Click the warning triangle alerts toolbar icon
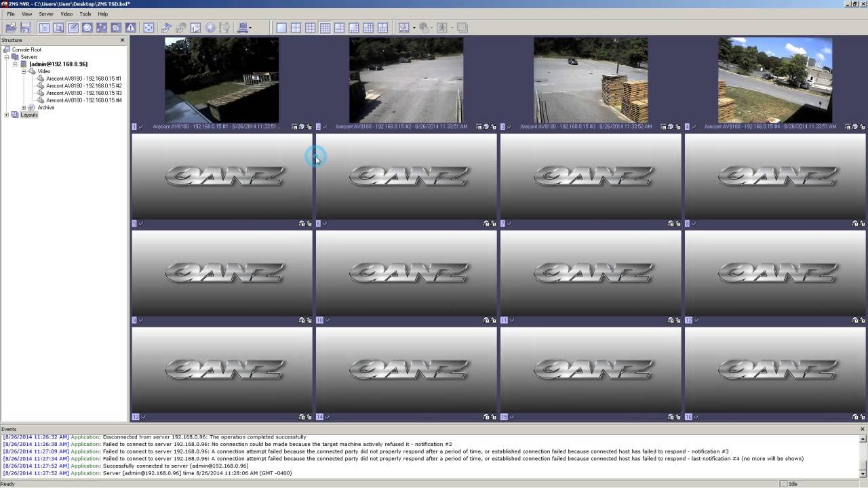Viewport: 868px width, 488px height. point(130,28)
